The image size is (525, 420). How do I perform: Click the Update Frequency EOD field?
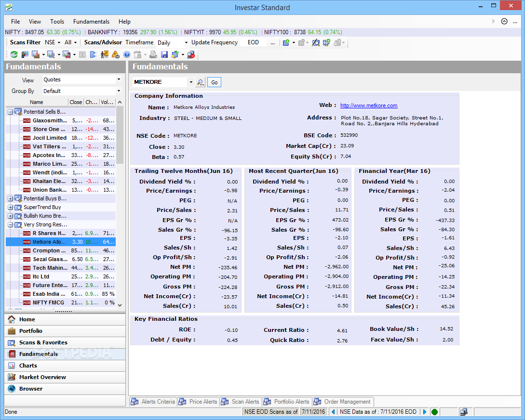click(254, 42)
